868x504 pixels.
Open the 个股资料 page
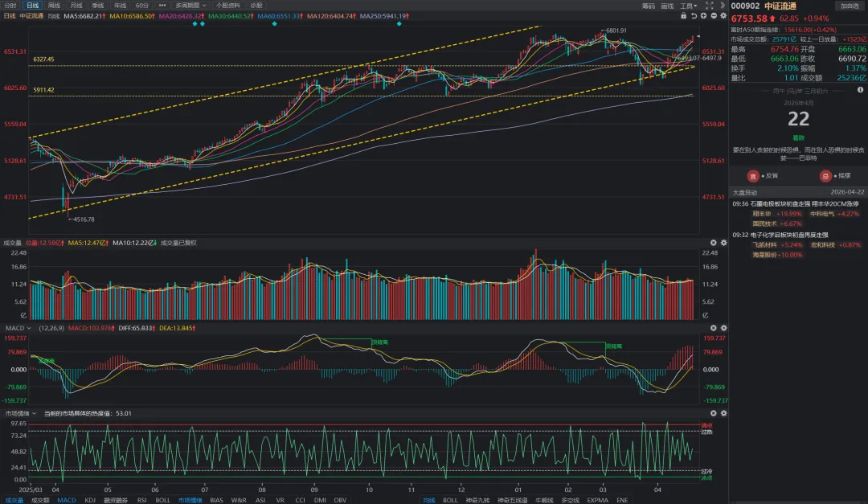(228, 6)
